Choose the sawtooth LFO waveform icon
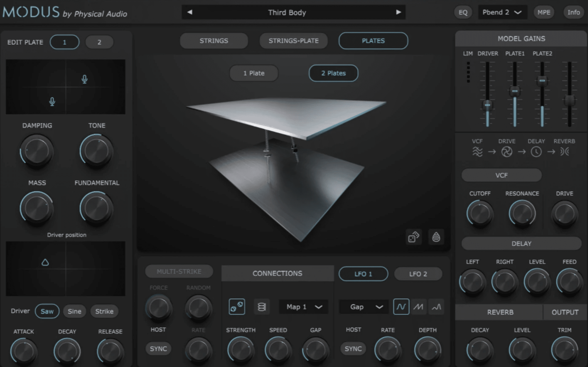The height and width of the screenshot is (367, 588). tap(419, 307)
